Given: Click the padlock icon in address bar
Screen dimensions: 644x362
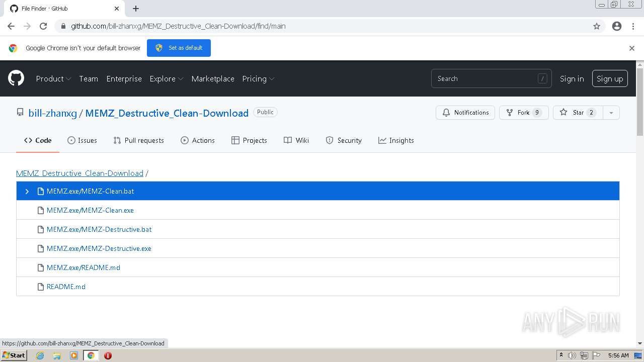Looking at the screenshot, I should click(63, 26).
